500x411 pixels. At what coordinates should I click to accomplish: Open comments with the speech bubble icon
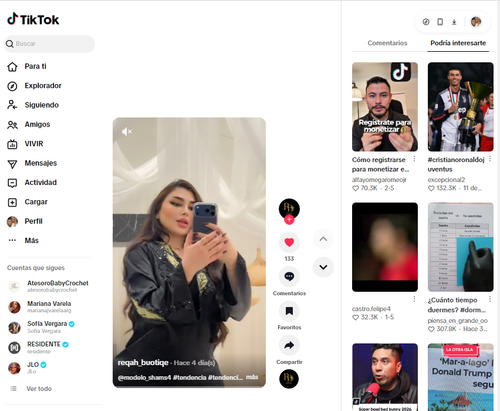[x=289, y=277]
